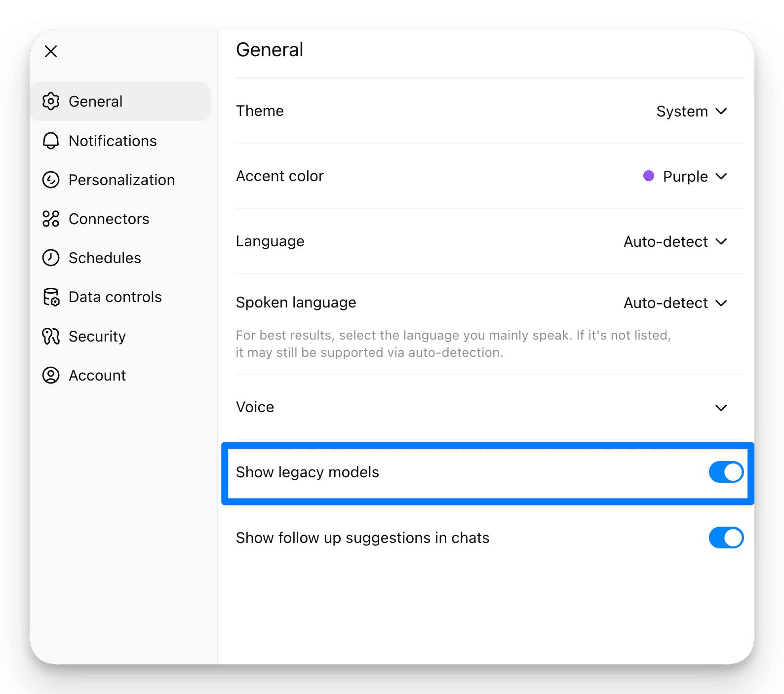Click the Personalization sidebar icon
Viewport: 784px width, 694px height.
[51, 180]
